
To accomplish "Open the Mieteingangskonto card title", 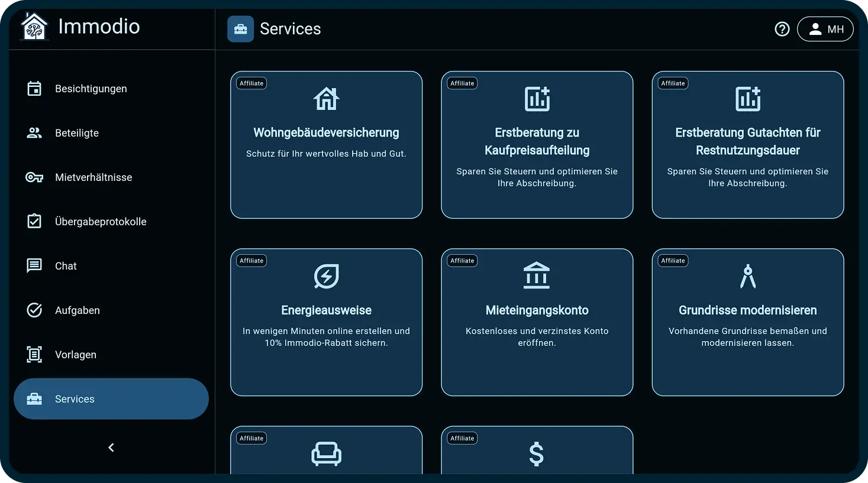I will (x=537, y=310).
